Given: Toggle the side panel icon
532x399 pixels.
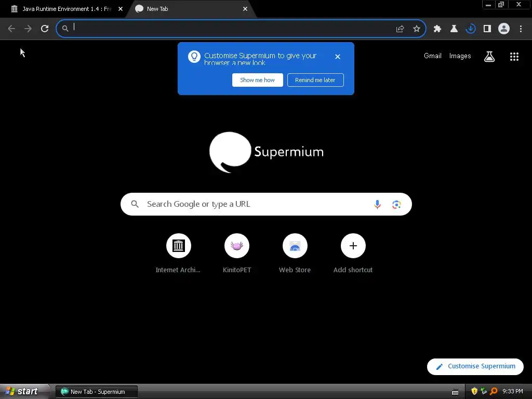Looking at the screenshot, I should tap(487, 29).
